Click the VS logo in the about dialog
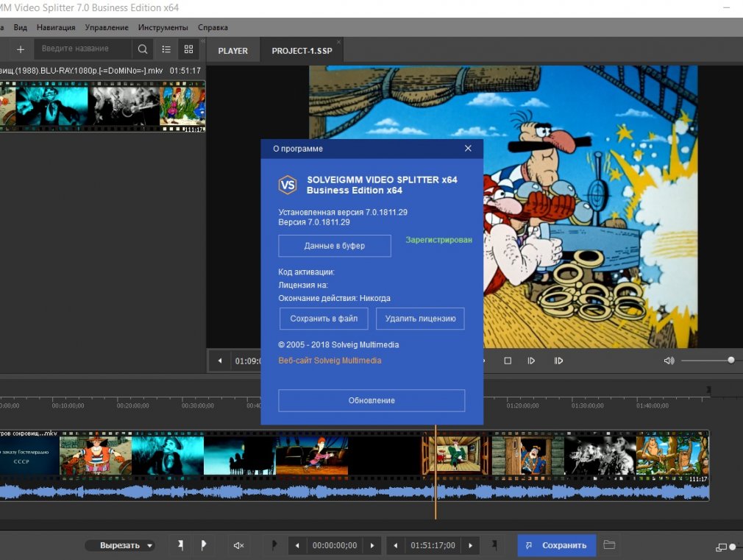Image resolution: width=743 pixels, height=560 pixels. pyautogui.click(x=288, y=185)
